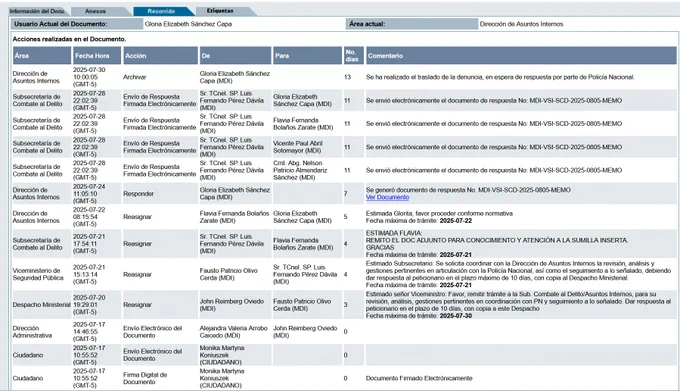
Task: Click the date 2025-07-22 08:15:54
Action: click(x=89, y=217)
